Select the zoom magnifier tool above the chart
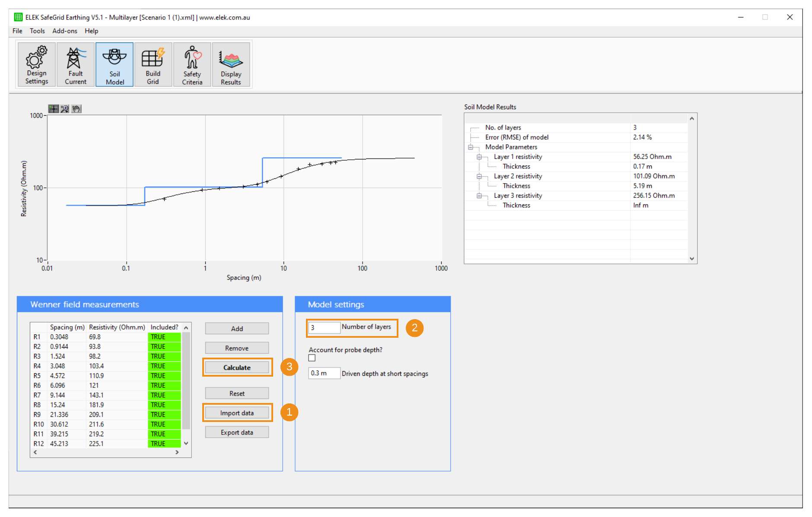812x517 pixels. point(64,109)
